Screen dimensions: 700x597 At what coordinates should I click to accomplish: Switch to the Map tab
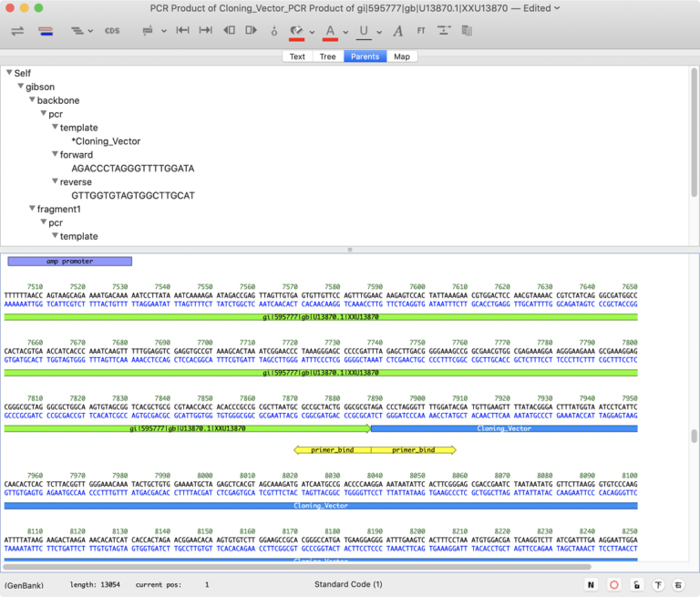point(402,57)
